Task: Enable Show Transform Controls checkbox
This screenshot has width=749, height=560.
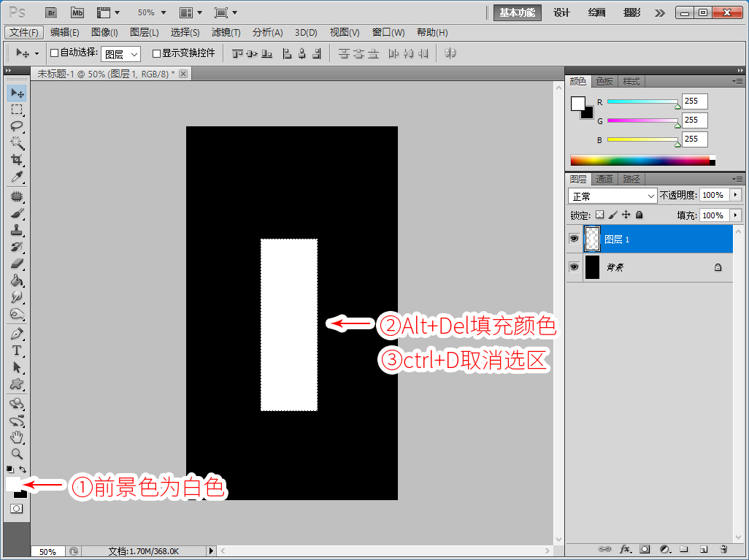Action: coord(156,53)
